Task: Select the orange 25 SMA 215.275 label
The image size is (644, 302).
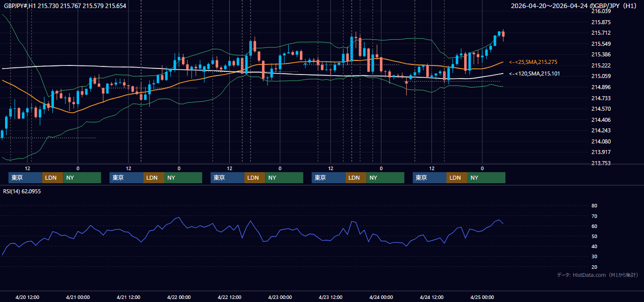Action: [533, 62]
